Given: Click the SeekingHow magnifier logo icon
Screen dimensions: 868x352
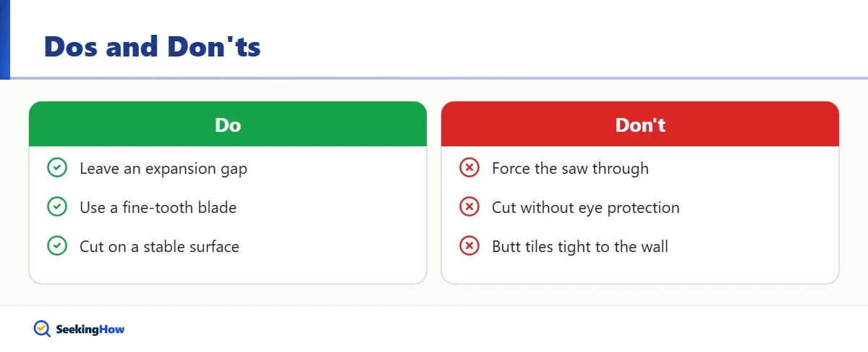Looking at the screenshot, I should (42, 329).
